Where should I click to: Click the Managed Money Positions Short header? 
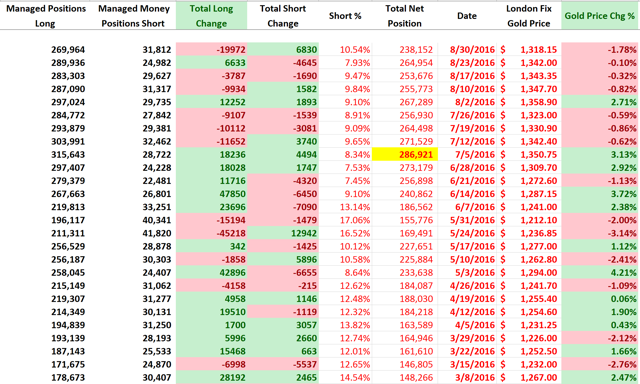[x=133, y=16]
